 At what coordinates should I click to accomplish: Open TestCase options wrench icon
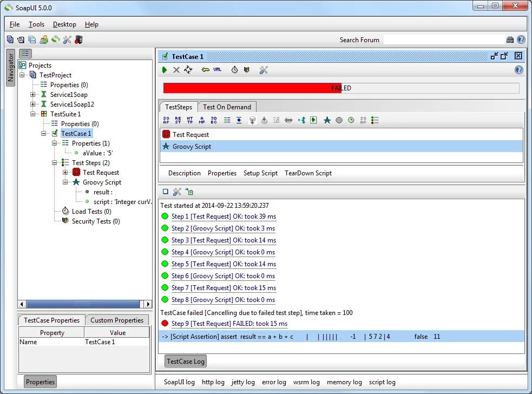click(x=264, y=70)
